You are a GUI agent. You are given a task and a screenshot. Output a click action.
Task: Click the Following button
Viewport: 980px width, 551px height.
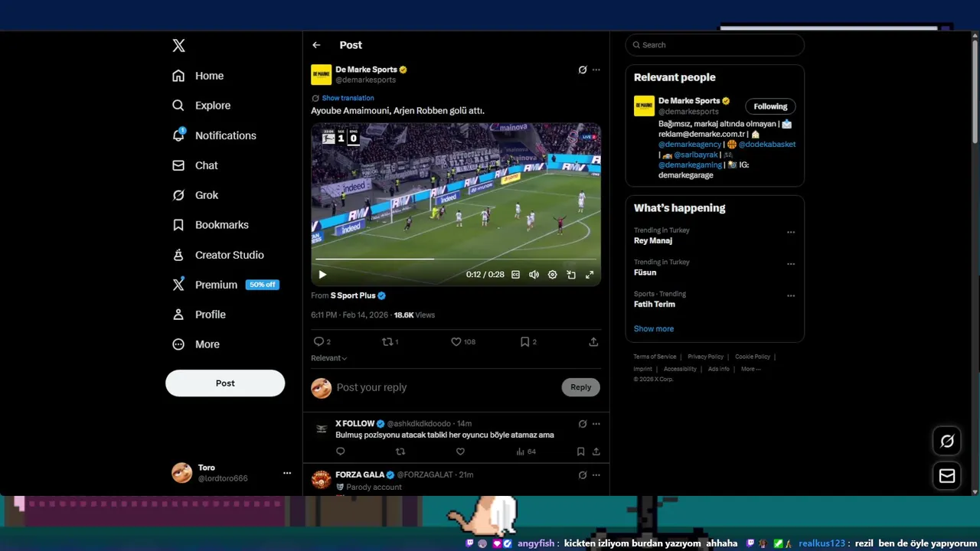[770, 106]
